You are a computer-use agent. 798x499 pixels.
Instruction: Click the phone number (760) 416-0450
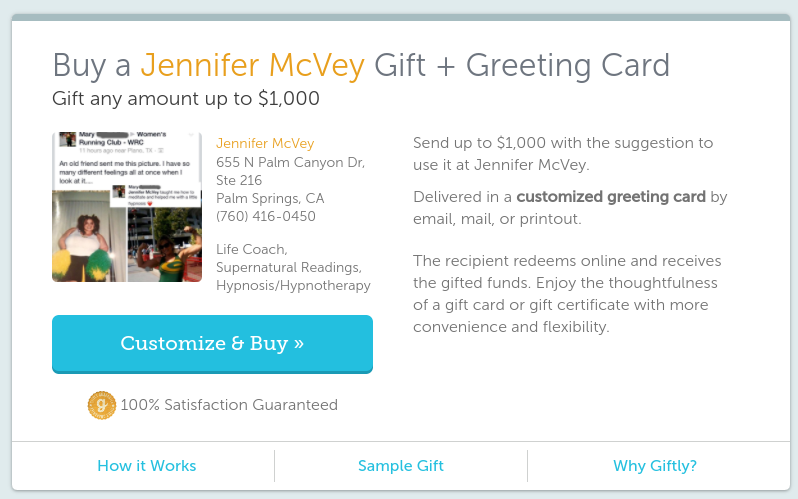(266, 216)
